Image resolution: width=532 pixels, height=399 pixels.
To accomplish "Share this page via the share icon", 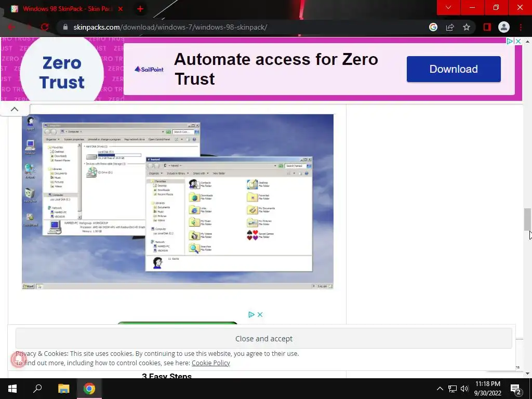I will pyautogui.click(x=450, y=27).
